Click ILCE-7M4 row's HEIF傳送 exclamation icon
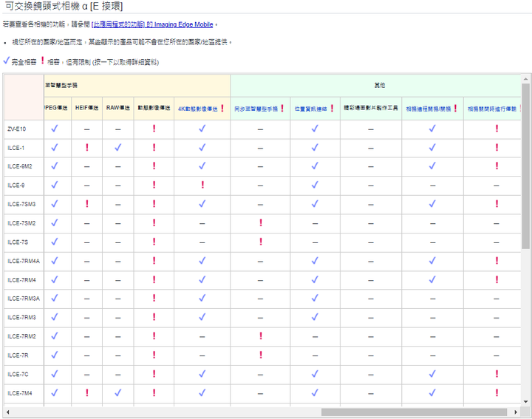This screenshot has width=532, height=419. point(87,393)
